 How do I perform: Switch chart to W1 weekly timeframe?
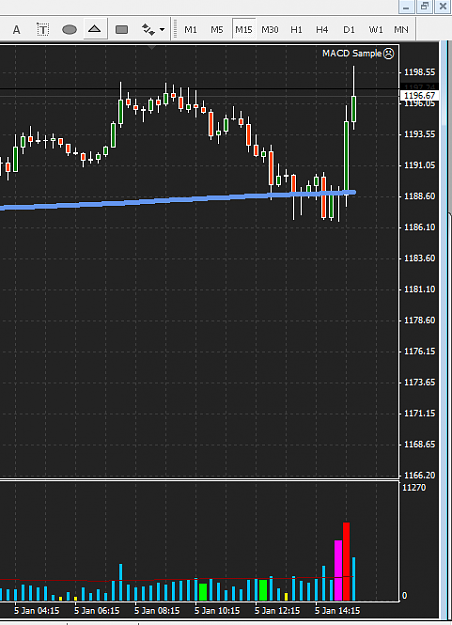coord(375,30)
